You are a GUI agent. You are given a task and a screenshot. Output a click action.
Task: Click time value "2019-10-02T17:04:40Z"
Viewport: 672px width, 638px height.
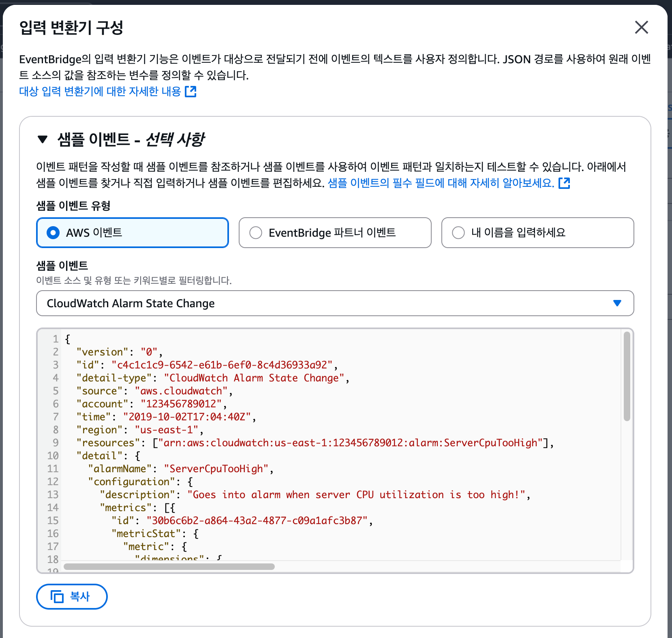tap(187, 417)
